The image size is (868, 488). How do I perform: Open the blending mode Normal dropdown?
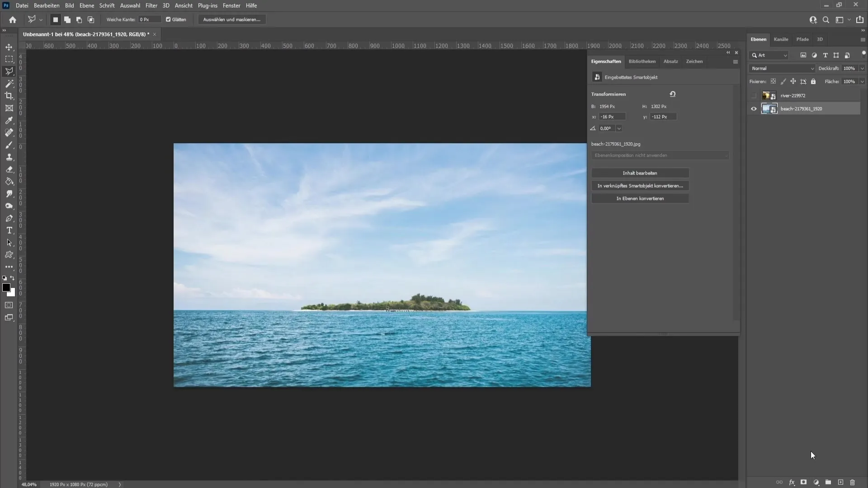click(782, 68)
